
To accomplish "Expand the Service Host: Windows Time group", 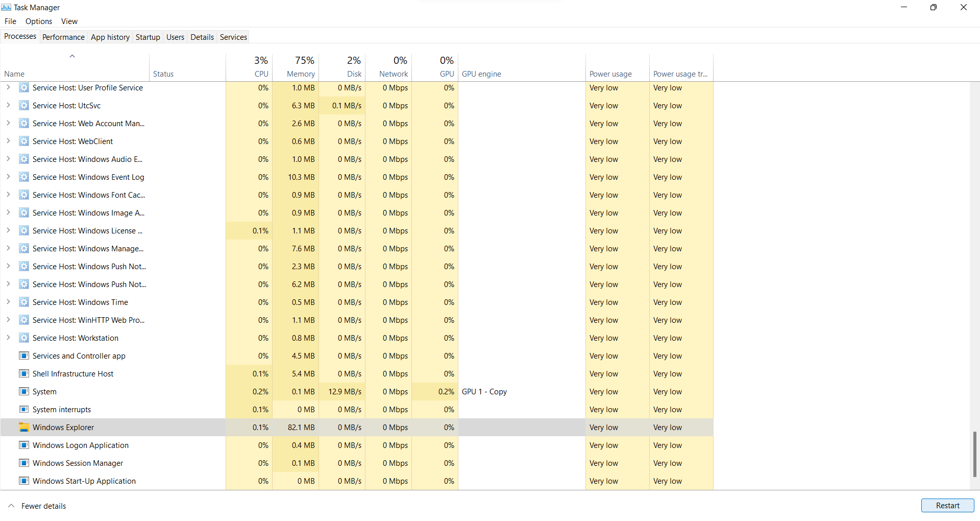I will point(8,302).
